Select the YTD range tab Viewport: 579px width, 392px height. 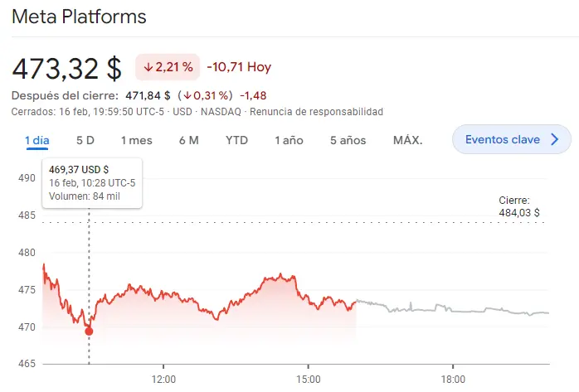pyautogui.click(x=236, y=140)
